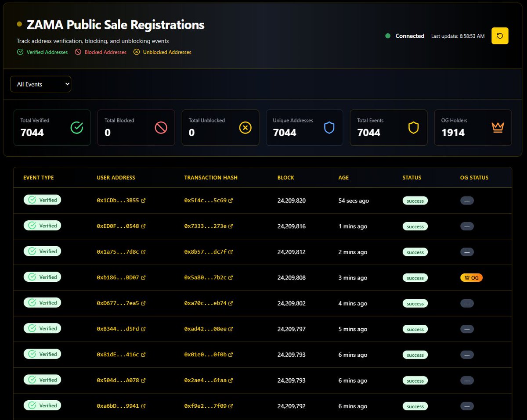The width and height of the screenshot is (527, 420).
Task: Click the blue shield icon in Unique Addresses card
Action: pos(329,128)
